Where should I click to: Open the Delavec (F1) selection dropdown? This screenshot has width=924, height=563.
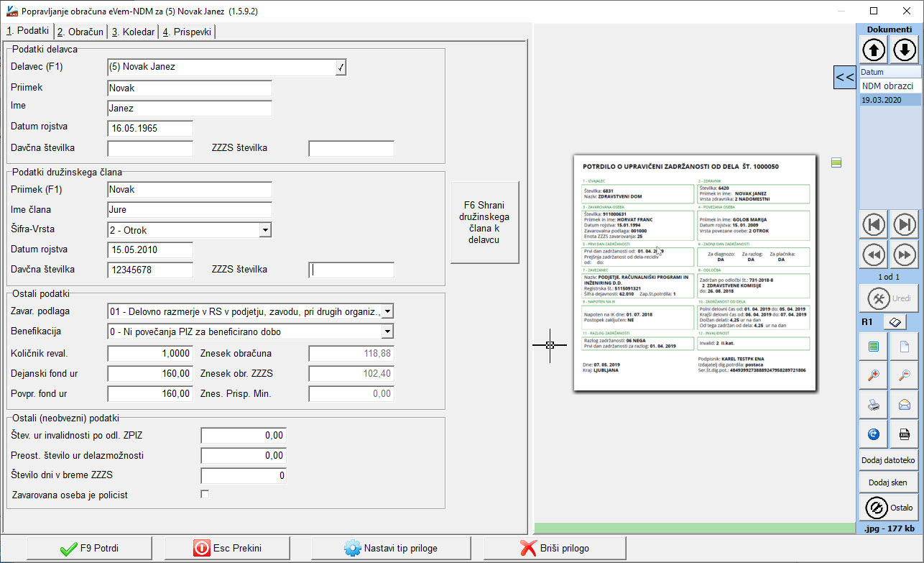click(341, 67)
